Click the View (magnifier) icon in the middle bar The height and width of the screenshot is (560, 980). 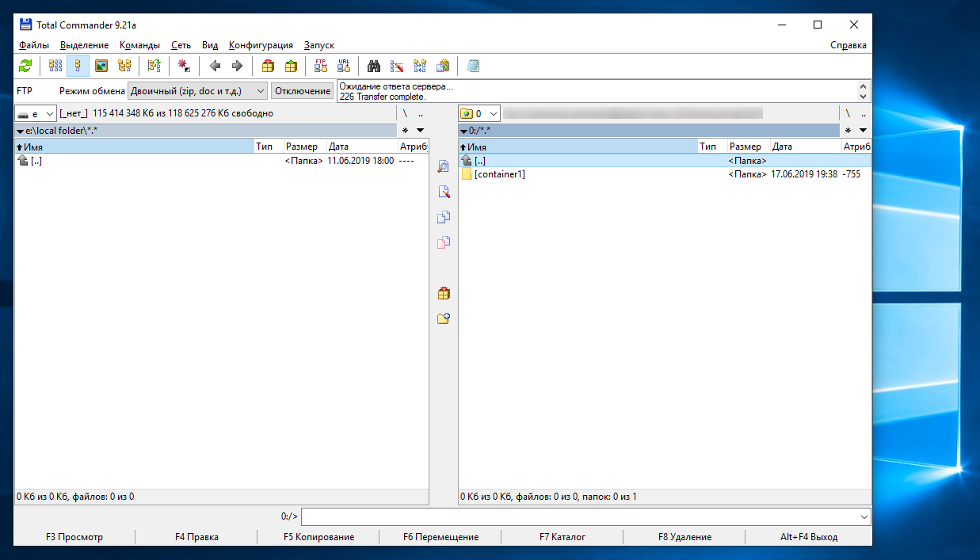(x=444, y=166)
